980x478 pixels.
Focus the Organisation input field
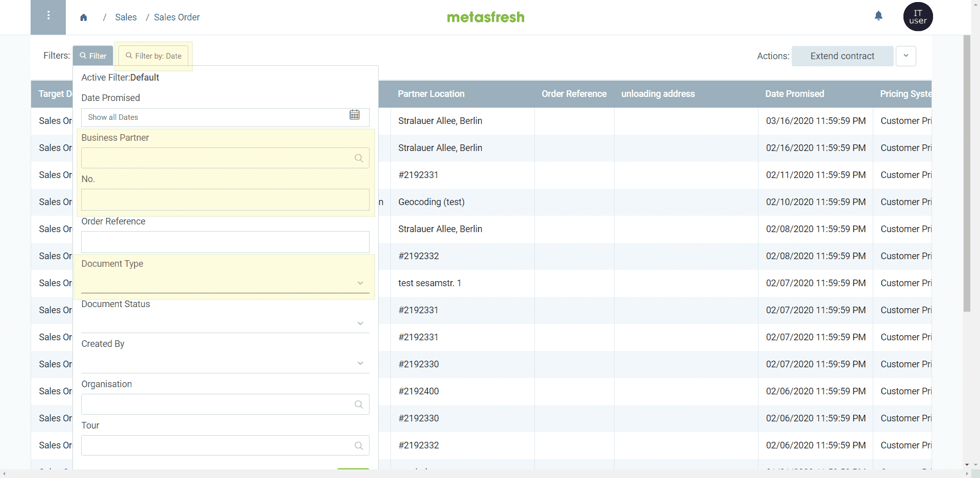pyautogui.click(x=225, y=405)
